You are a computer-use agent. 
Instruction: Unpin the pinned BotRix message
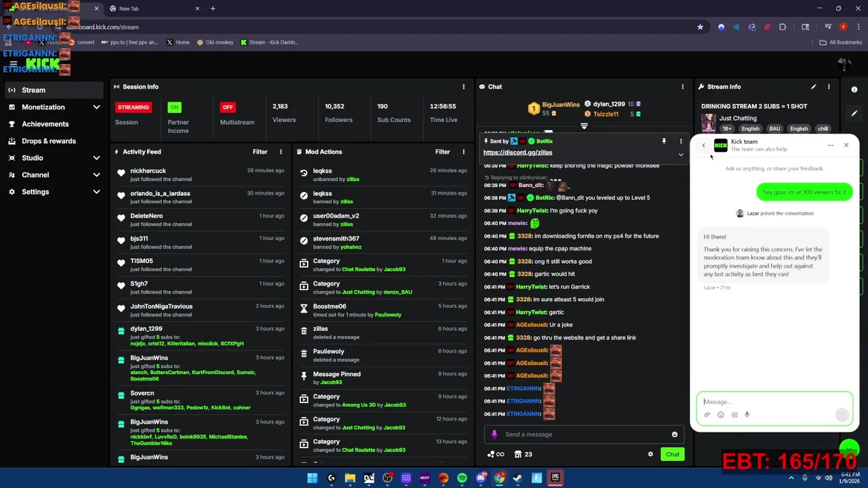click(x=664, y=141)
